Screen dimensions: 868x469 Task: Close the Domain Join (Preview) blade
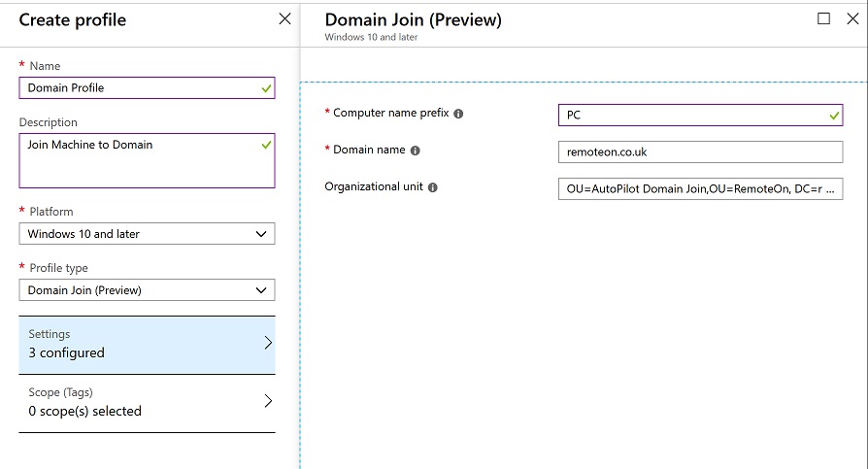point(852,18)
